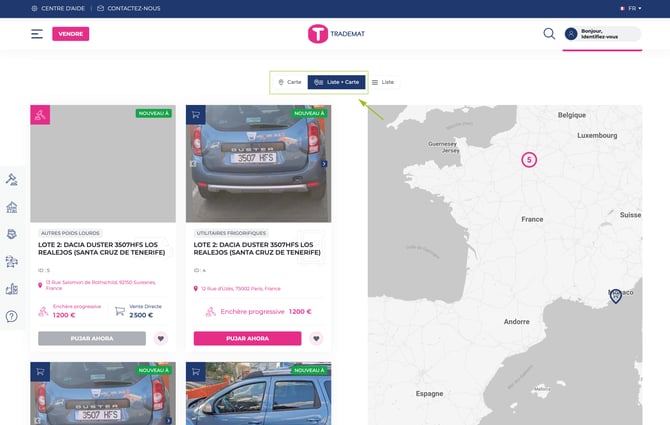Open second card's Dacia Duster title
This screenshot has height=425, width=670.
click(257, 249)
